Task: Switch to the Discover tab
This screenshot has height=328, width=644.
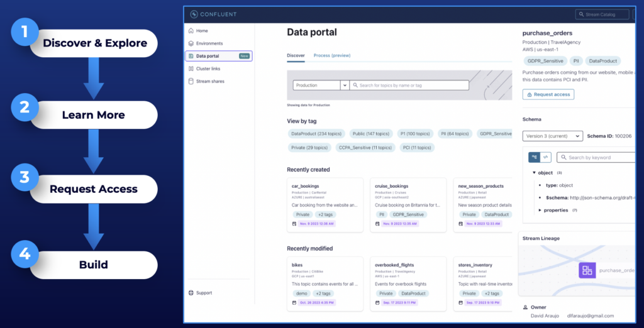Action: click(x=296, y=55)
